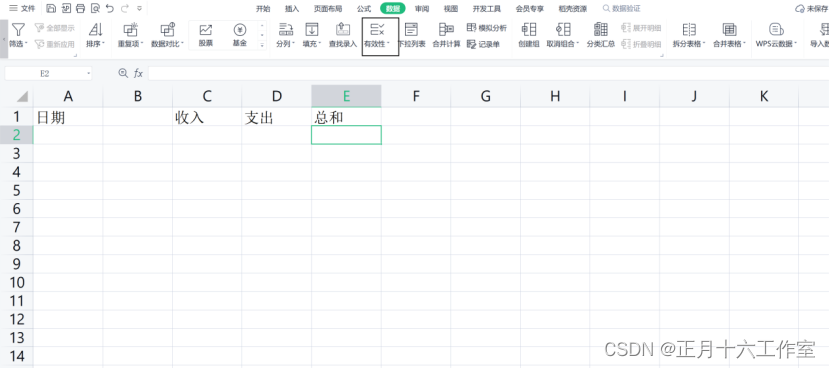This screenshot has height=368, width=830.
Task: Select the 基金 fund data type
Action: pyautogui.click(x=240, y=35)
